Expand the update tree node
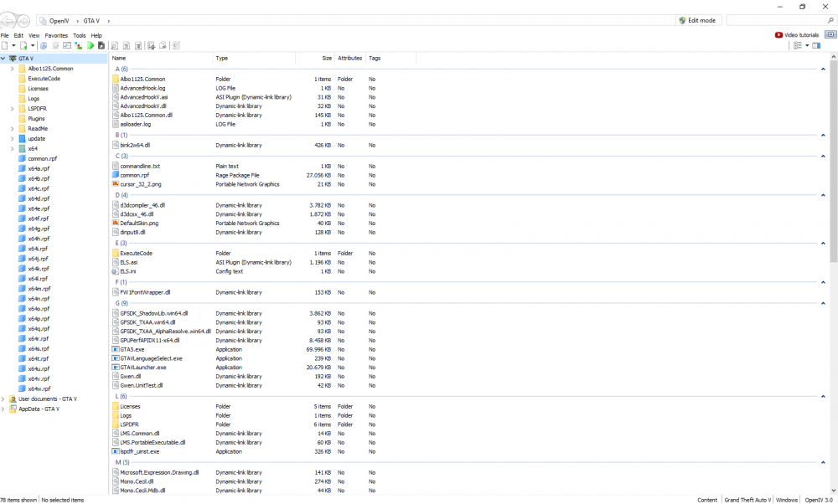This screenshot has width=838, height=504. click(x=13, y=138)
